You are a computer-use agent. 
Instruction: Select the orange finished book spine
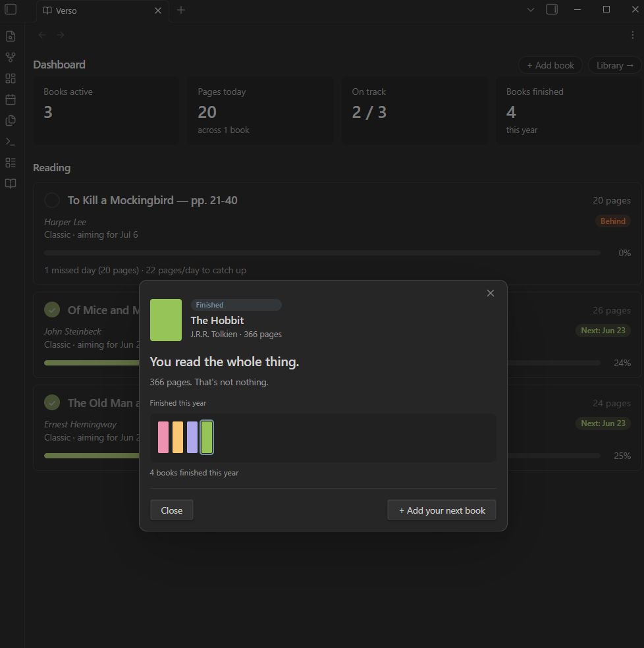pos(178,437)
